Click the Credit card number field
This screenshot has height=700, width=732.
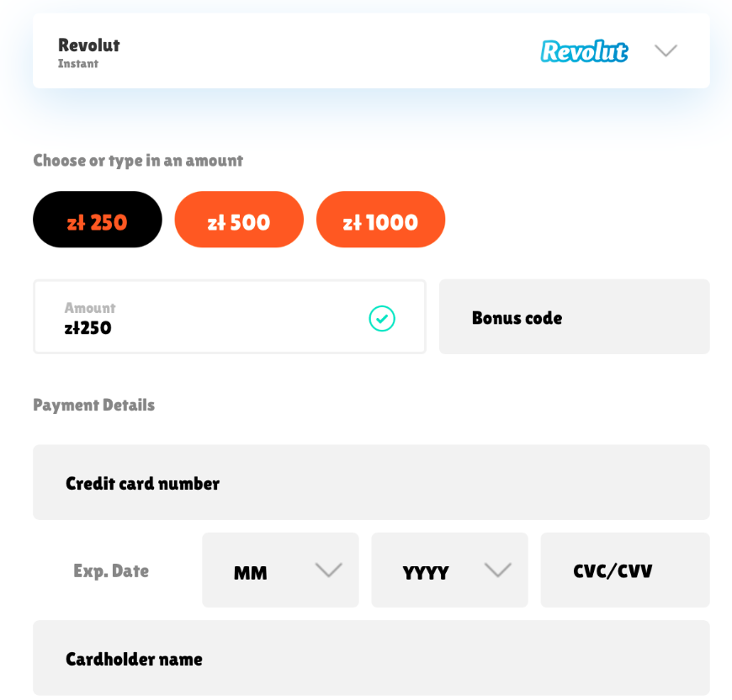point(372,482)
